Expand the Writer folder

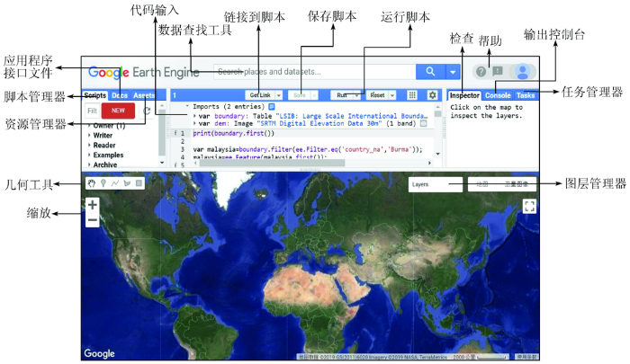[89, 135]
